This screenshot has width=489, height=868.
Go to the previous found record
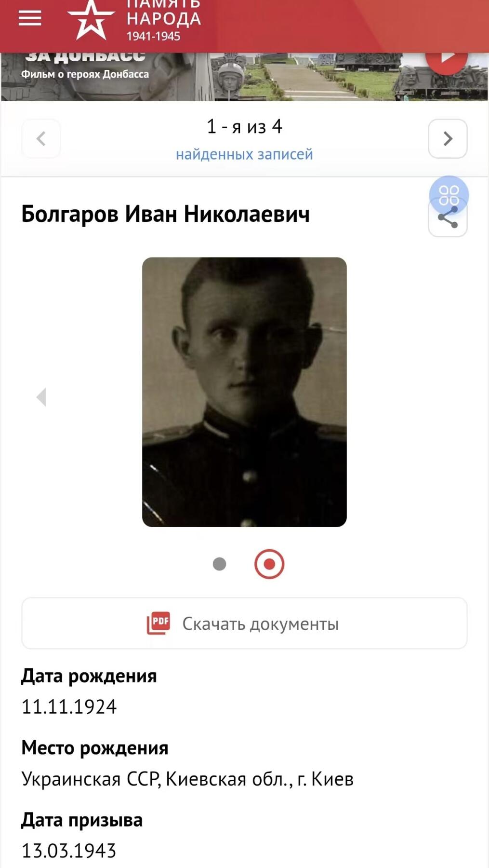click(x=41, y=138)
